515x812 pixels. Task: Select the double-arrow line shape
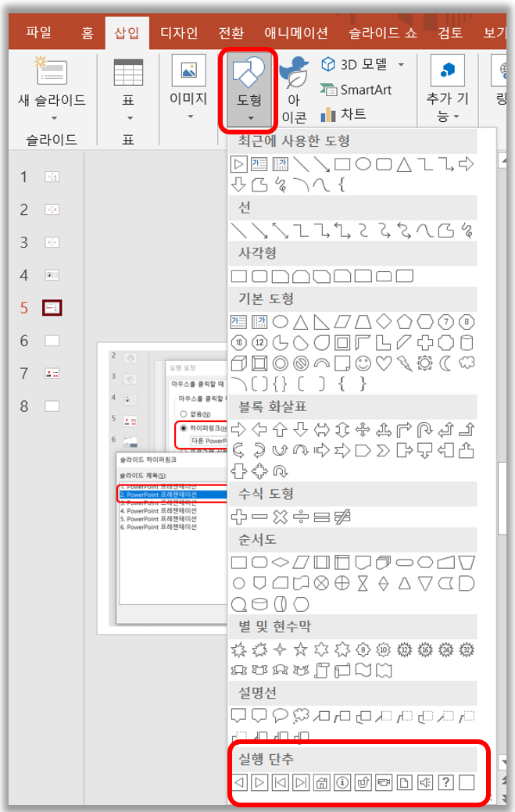tap(280, 231)
